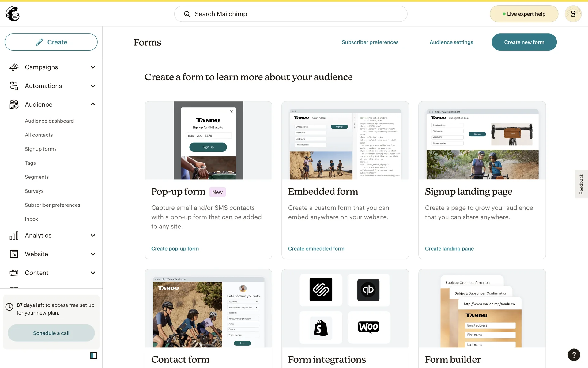Screen dimensions: 588x368
Task: Click the Create pop-up form link
Action: tap(175, 249)
